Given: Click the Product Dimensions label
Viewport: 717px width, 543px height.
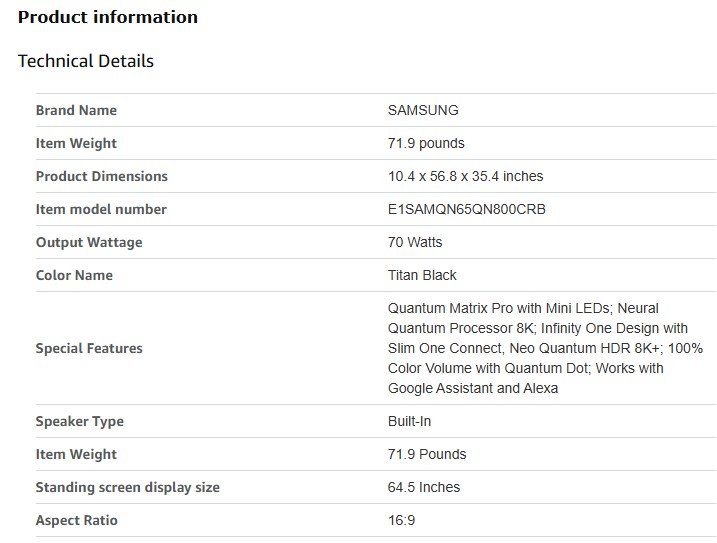Looking at the screenshot, I should (101, 176).
